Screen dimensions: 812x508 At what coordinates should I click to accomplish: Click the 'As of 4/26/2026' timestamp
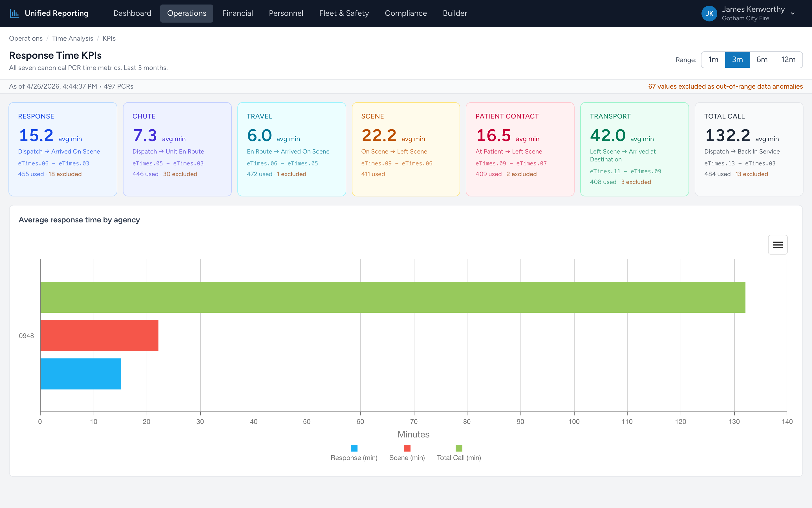[x=53, y=86]
